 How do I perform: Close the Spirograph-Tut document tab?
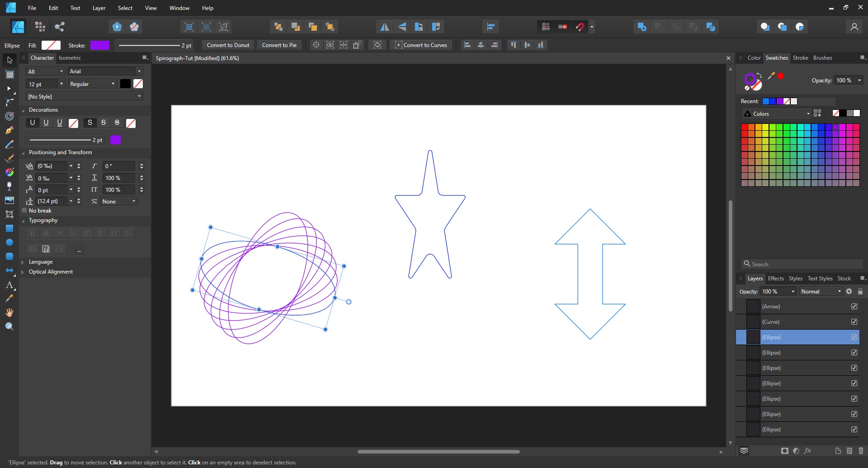[x=728, y=58]
